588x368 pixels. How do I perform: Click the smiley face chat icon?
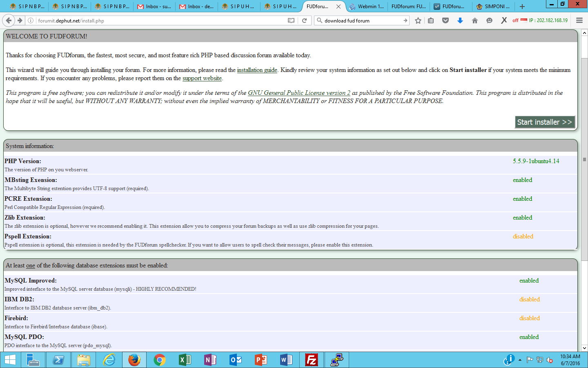(x=489, y=20)
